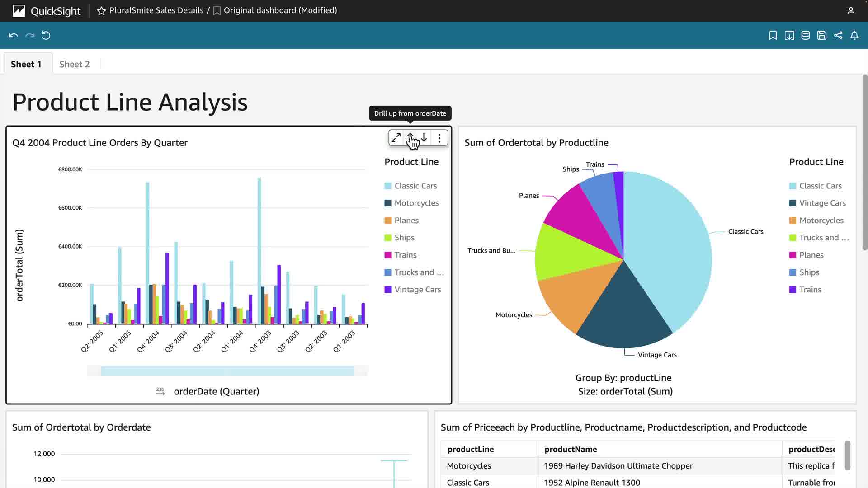Toggle Classic Cars in bar chart legend
This screenshot has width=868, height=488.
point(415,186)
